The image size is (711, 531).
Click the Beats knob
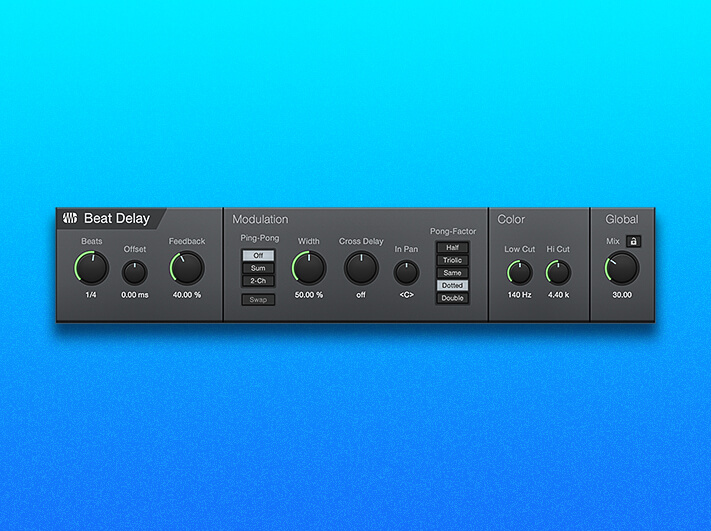click(91, 268)
